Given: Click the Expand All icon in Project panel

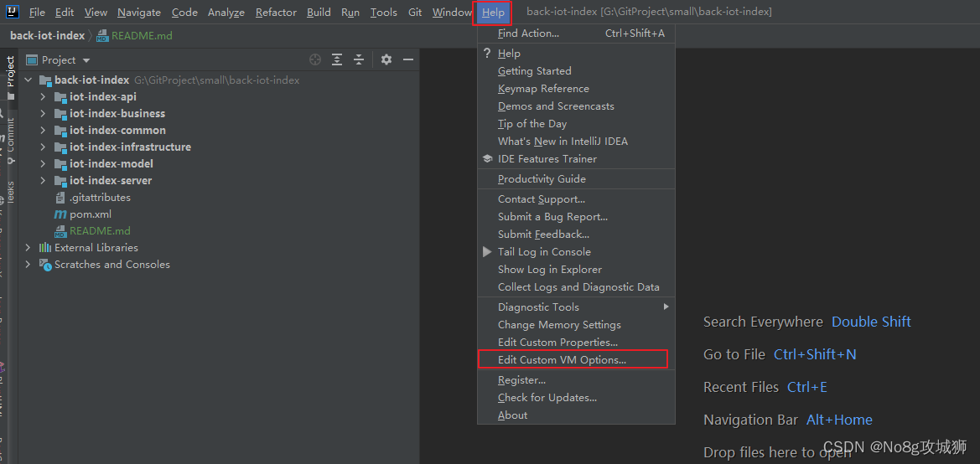Looking at the screenshot, I should click(x=337, y=60).
